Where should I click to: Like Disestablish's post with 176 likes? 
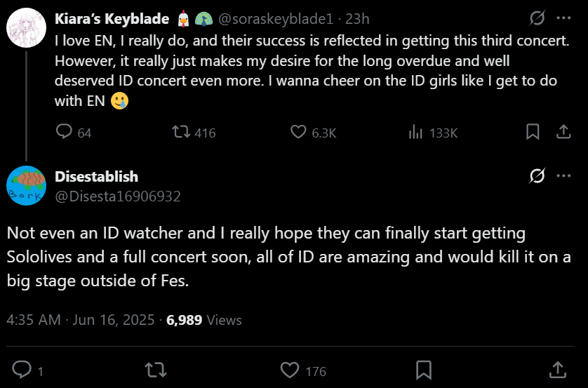tap(289, 369)
